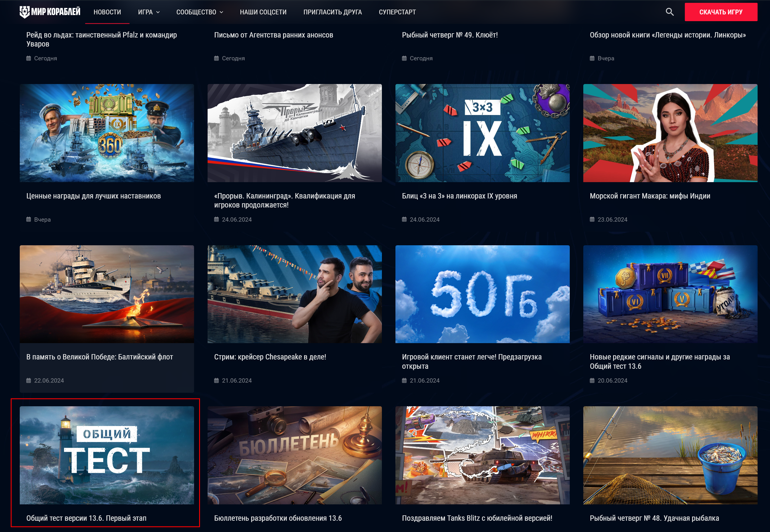Open Морской гигант Макара: мифы Индии title

(650, 196)
